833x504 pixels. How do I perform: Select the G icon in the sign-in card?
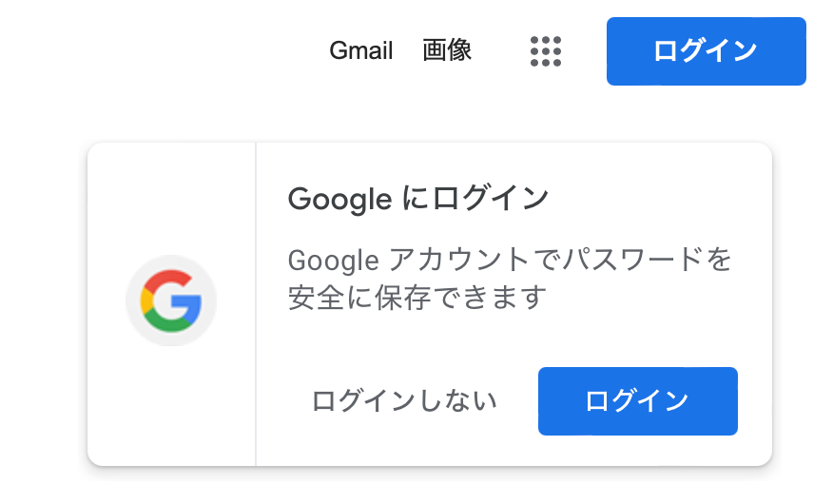(x=171, y=300)
